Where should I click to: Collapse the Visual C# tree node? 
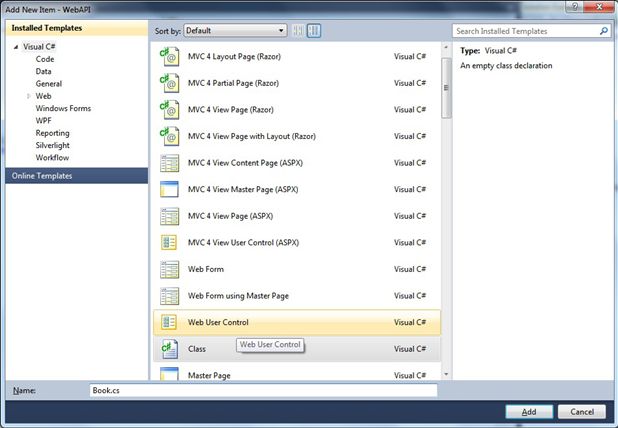click(x=16, y=47)
